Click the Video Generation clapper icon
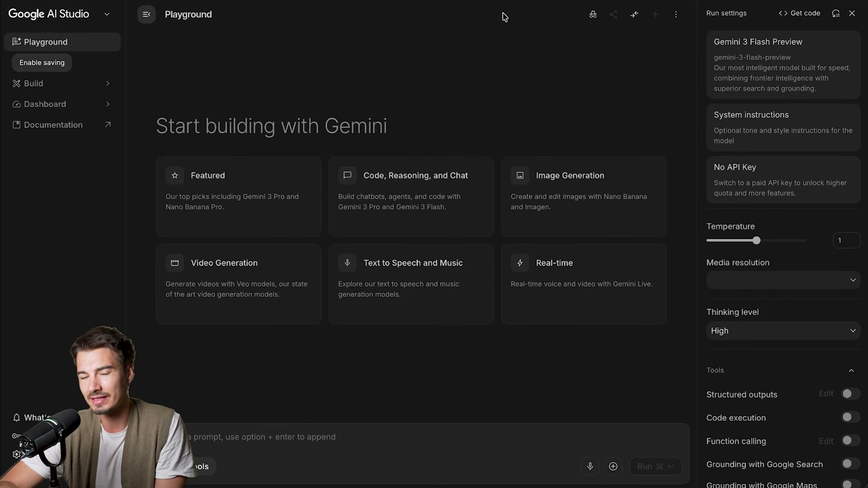The width and height of the screenshot is (868, 488). click(175, 263)
